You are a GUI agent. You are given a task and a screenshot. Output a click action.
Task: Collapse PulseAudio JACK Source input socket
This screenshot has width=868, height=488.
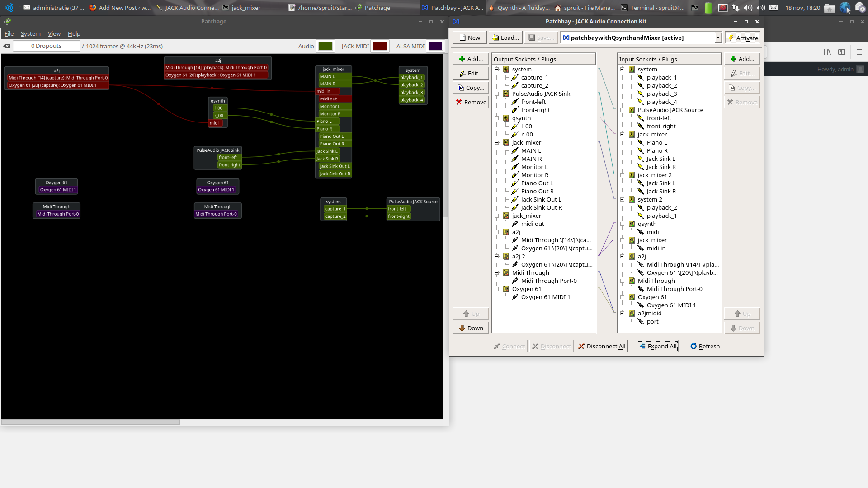tap(622, 110)
